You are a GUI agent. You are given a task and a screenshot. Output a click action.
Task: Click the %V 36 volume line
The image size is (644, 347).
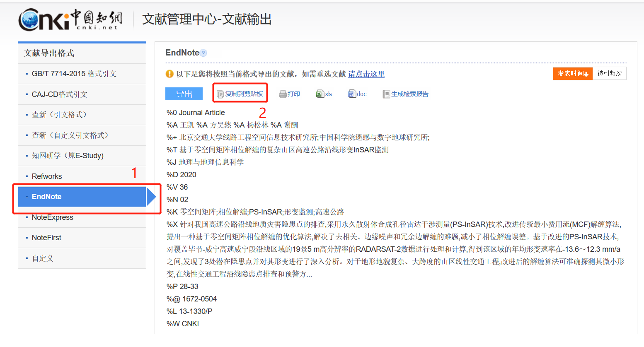[x=177, y=187]
